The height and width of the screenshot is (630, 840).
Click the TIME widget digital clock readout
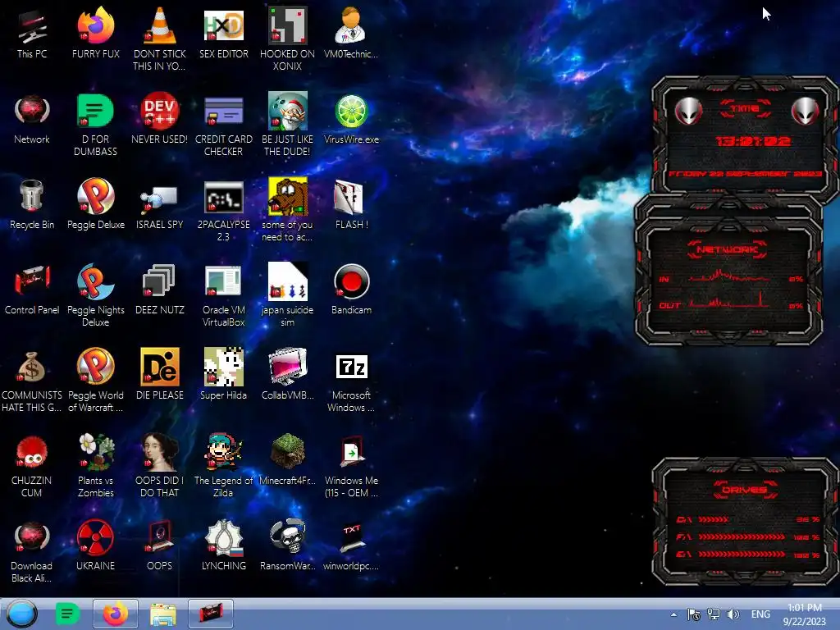pyautogui.click(x=753, y=141)
